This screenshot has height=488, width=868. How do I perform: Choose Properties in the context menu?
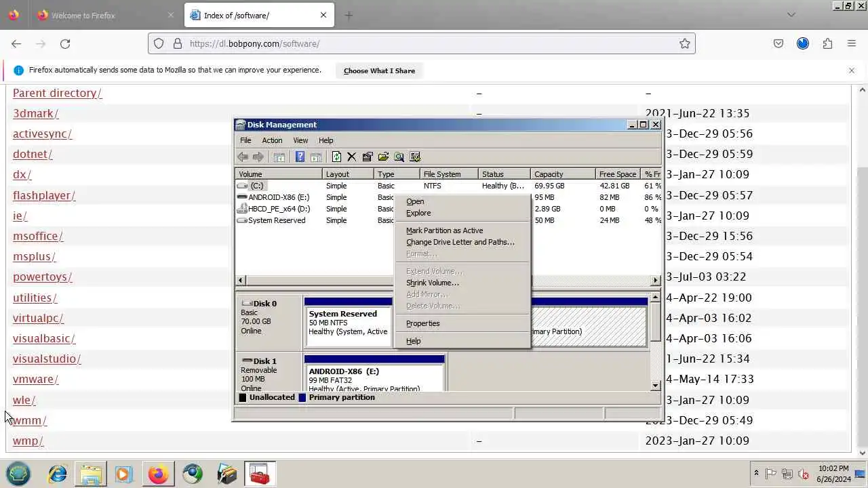tap(462, 323)
